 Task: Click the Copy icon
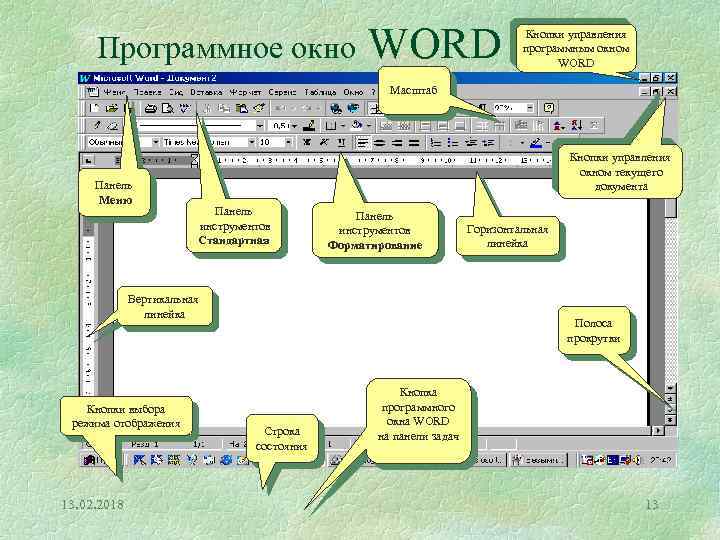[224, 108]
